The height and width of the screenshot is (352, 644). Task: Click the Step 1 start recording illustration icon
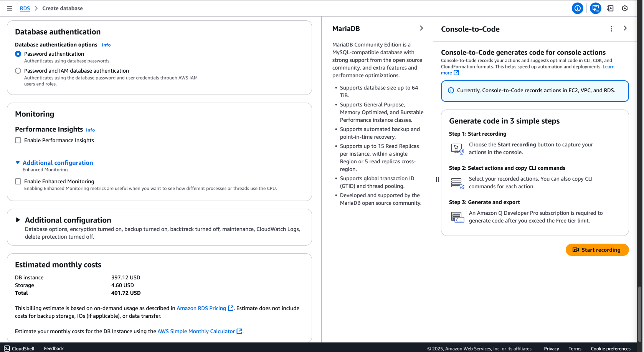pyautogui.click(x=457, y=149)
